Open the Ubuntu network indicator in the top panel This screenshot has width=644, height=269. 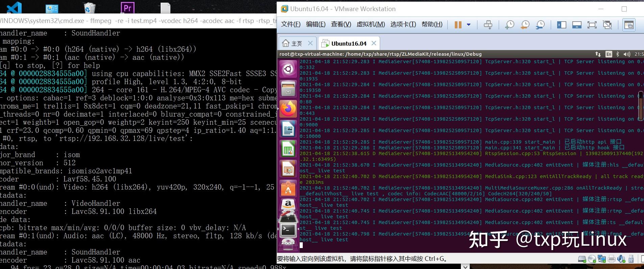tap(598, 54)
